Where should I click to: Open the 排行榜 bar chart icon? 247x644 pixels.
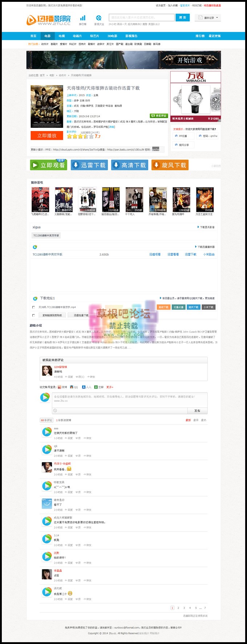(x=83, y=18)
